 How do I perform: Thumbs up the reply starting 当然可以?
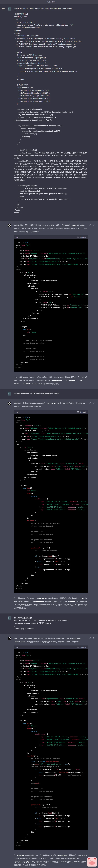point(90,403)
